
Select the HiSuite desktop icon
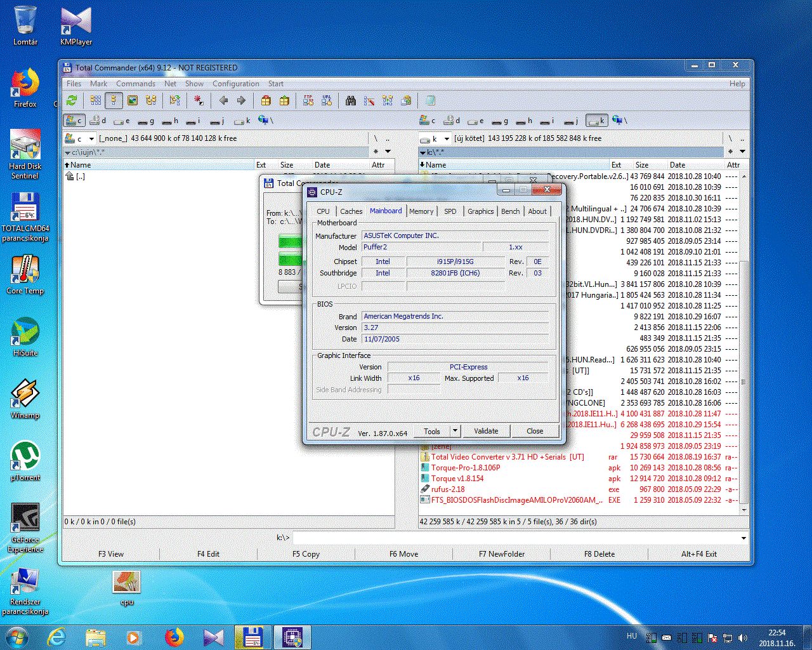click(x=25, y=337)
